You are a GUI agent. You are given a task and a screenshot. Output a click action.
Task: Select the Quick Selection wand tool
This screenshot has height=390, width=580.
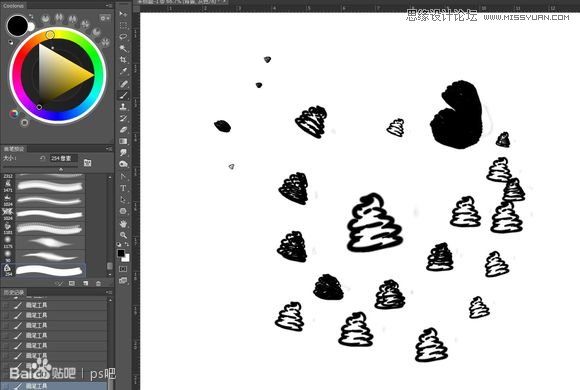click(123, 48)
